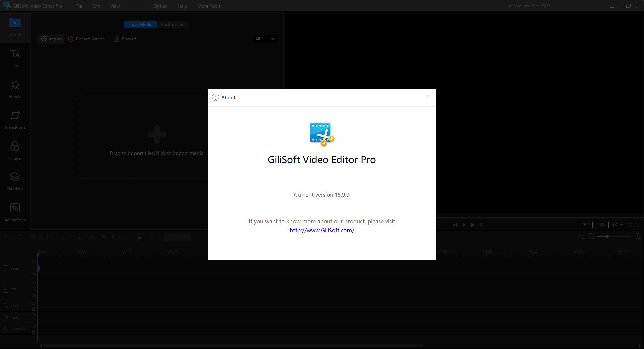Open the File menu
The width and height of the screenshot is (644, 349).
[x=79, y=6]
